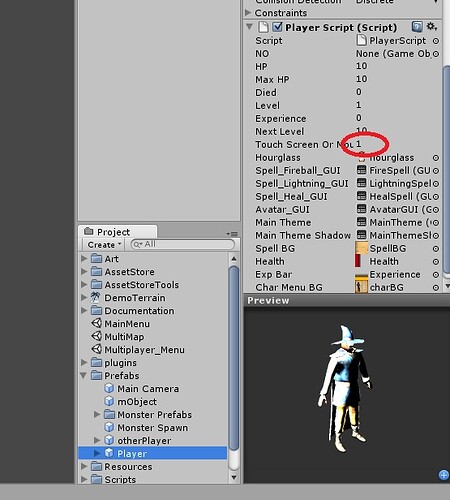Image resolution: width=450 pixels, height=500 pixels.
Task: Click object picker for Spell BG field
Action: point(436,249)
